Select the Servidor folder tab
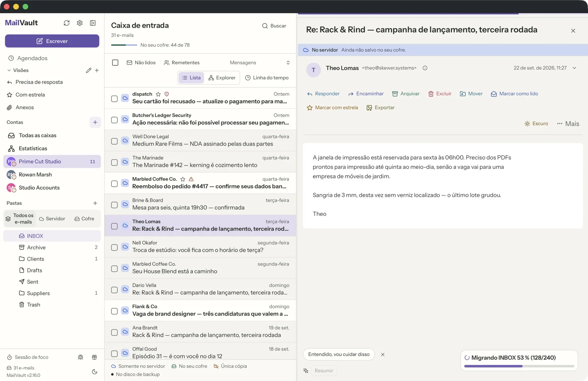This screenshot has width=588, height=381. tap(52, 219)
